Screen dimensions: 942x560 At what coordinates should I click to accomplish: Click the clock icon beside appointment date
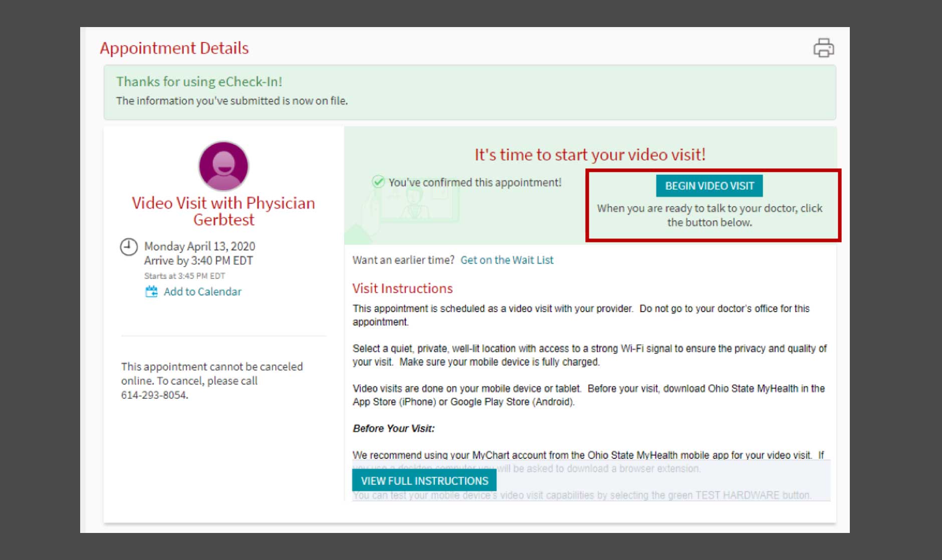click(x=129, y=247)
